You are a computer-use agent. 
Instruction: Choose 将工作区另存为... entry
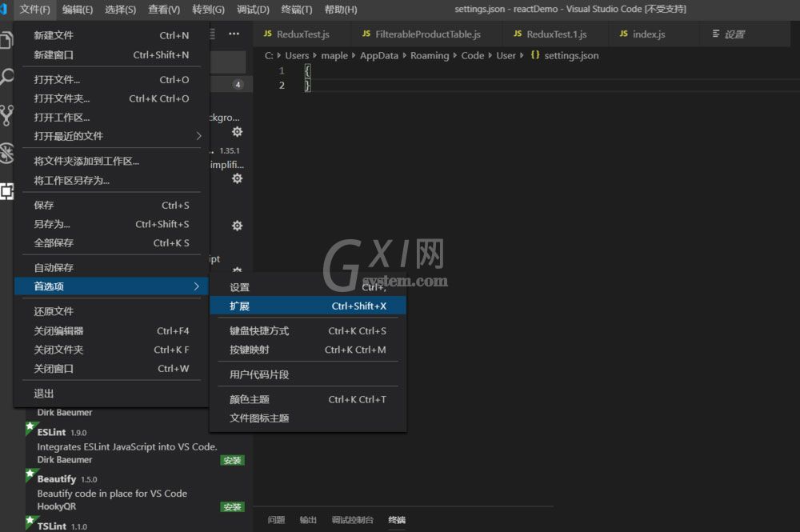[111, 180]
